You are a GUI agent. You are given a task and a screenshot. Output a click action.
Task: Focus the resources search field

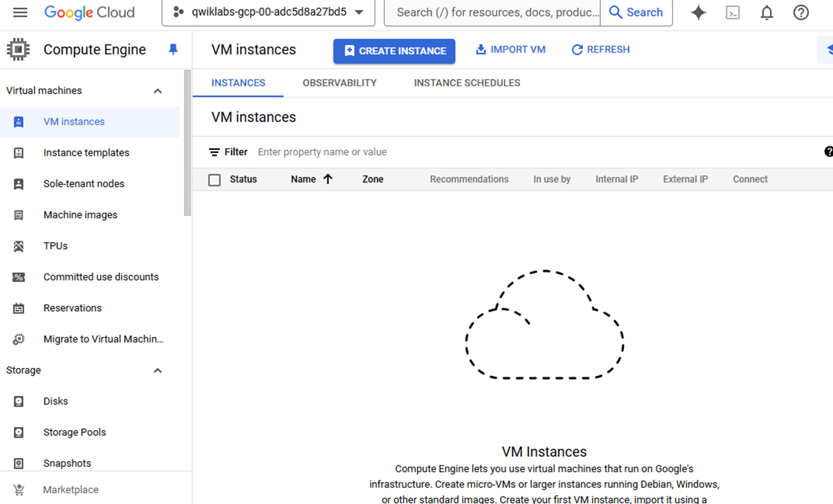493,12
